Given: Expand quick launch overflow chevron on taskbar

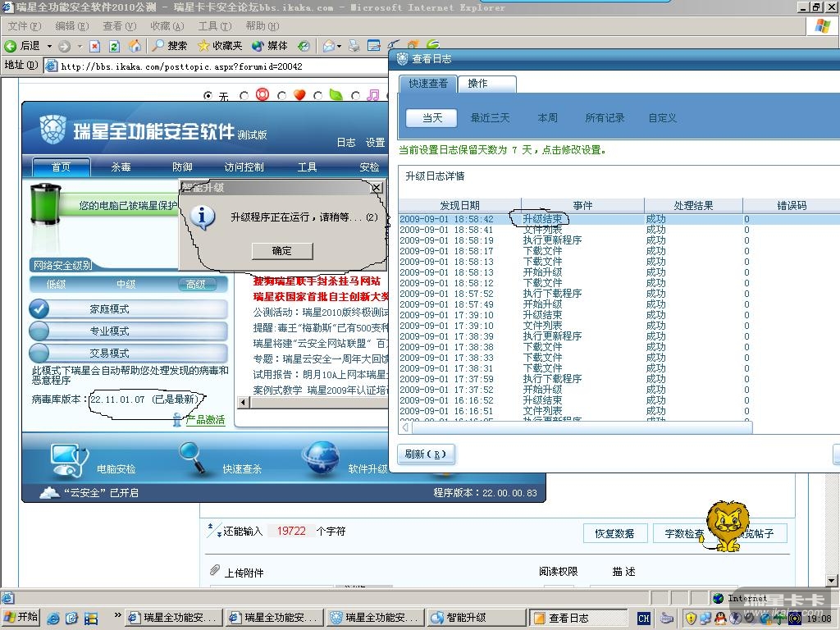Looking at the screenshot, I should coord(117,615).
